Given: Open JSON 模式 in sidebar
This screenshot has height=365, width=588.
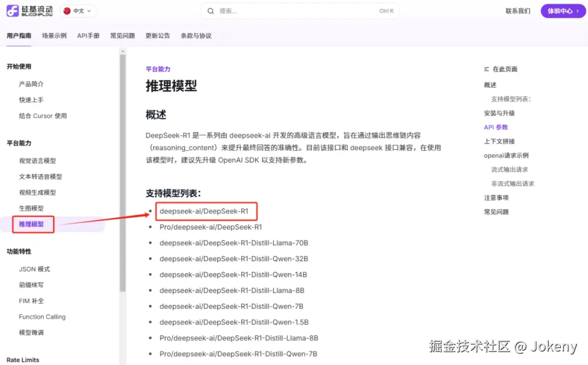Looking at the screenshot, I should tap(34, 269).
